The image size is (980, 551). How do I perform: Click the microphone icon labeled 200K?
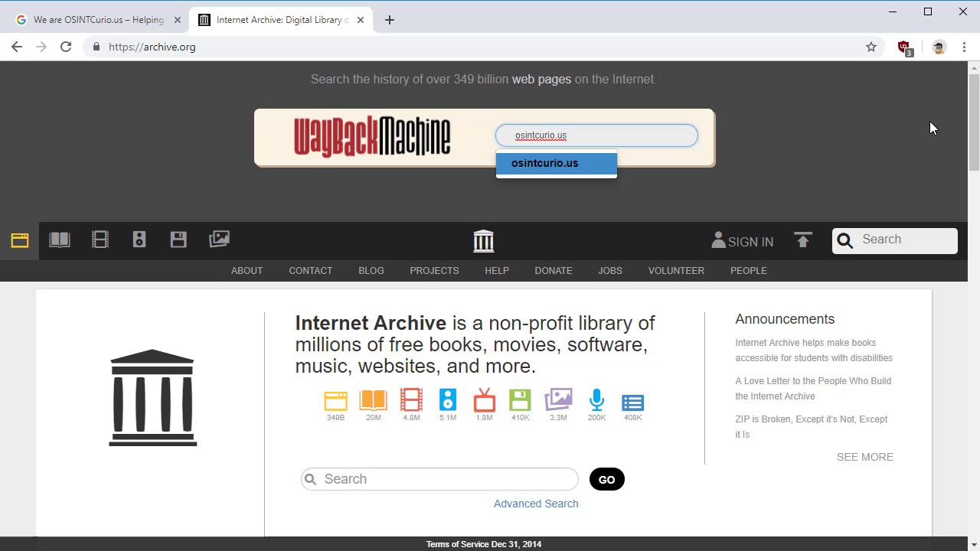tap(596, 400)
